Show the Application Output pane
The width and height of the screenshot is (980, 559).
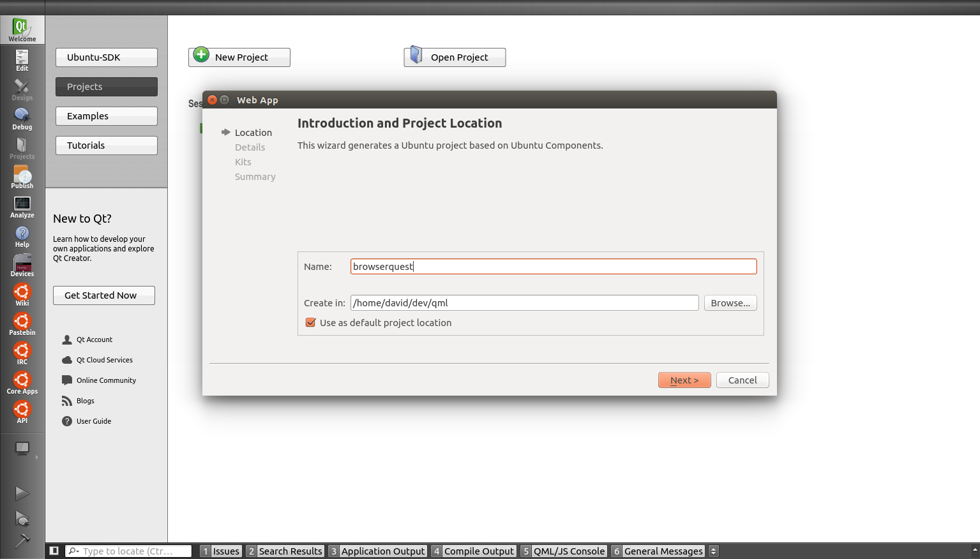pyautogui.click(x=377, y=551)
